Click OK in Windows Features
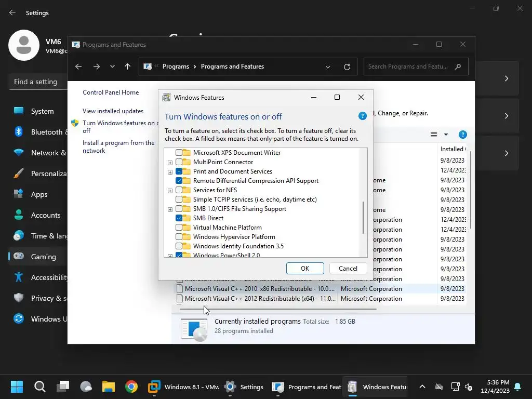The image size is (532, 399). point(305,269)
